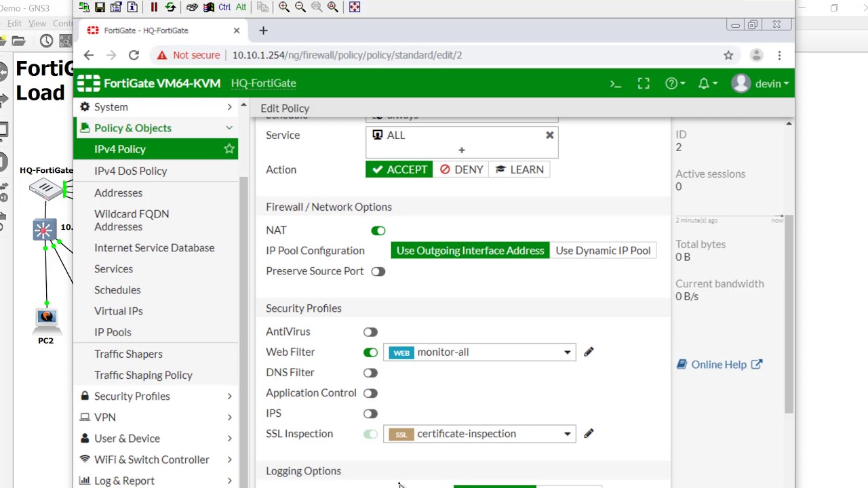The width and height of the screenshot is (868, 488).
Task: Open a new browser tab with the plus
Action: pos(263,30)
